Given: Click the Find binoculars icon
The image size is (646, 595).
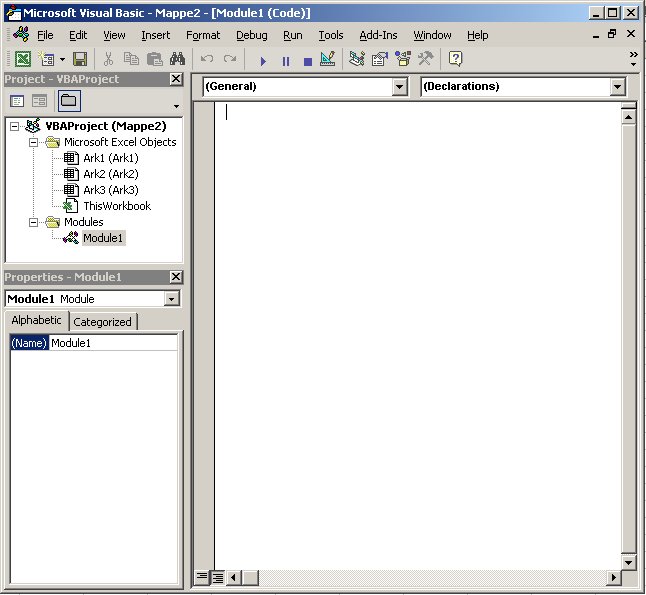Looking at the screenshot, I should pyautogui.click(x=177, y=60).
